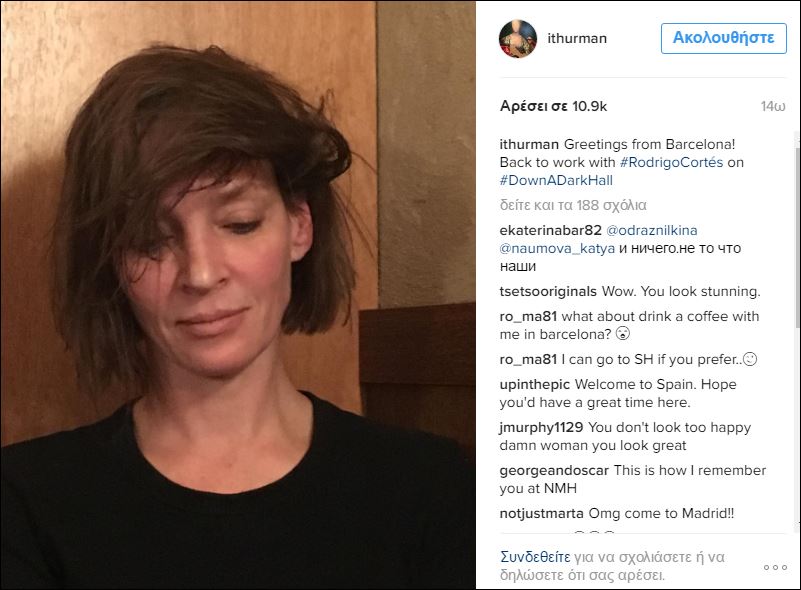801x590 pixels.
Task: Open commenter georgeandoscar profile
Action: 554,470
